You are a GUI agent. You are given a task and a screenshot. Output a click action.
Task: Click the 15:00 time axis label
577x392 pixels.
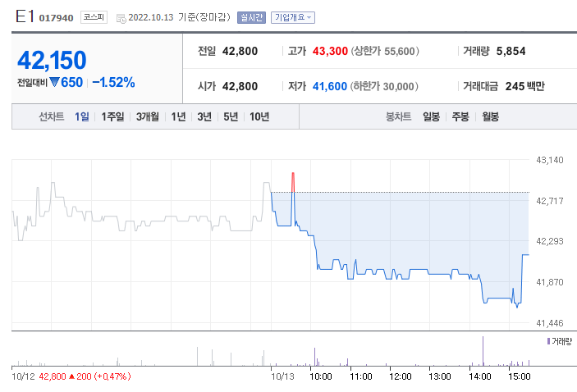point(520,376)
